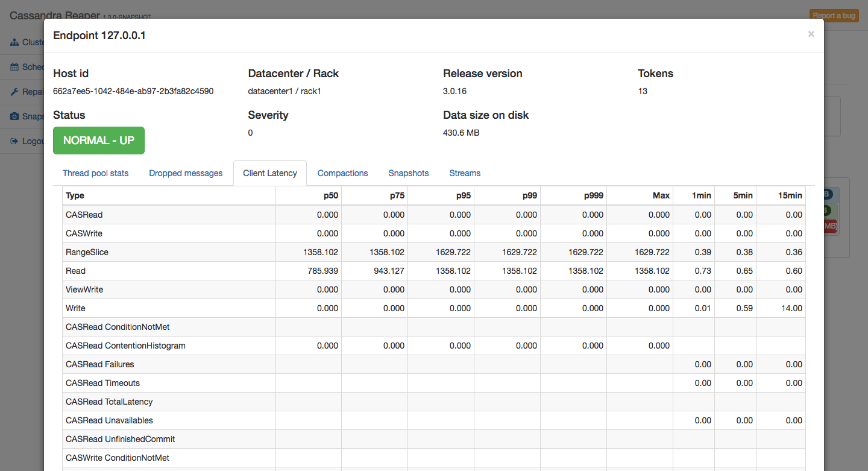Image resolution: width=868 pixels, height=471 pixels.
Task: Click the Read 15min value 0.60
Action: [794, 271]
